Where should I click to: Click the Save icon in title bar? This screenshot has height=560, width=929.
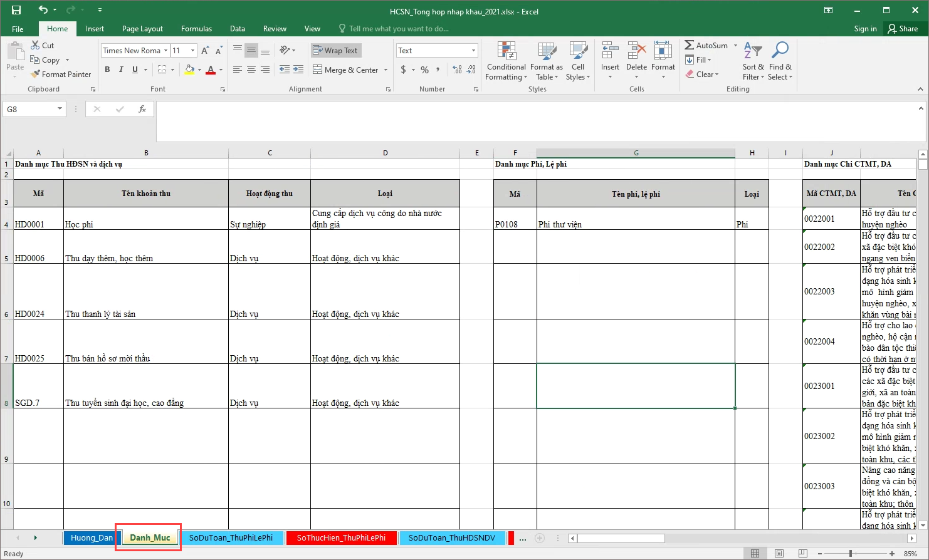[16, 10]
